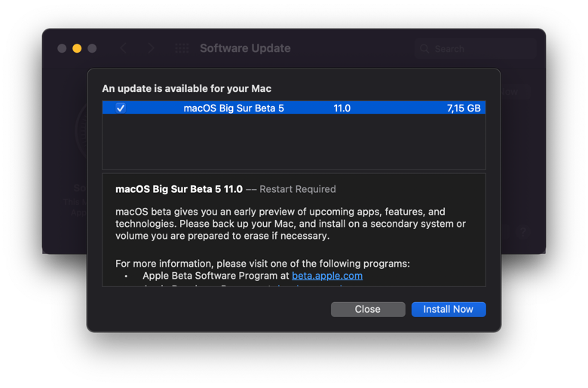The height and width of the screenshot is (388, 588).
Task: Click the 11.0 version cell
Action: click(x=341, y=108)
